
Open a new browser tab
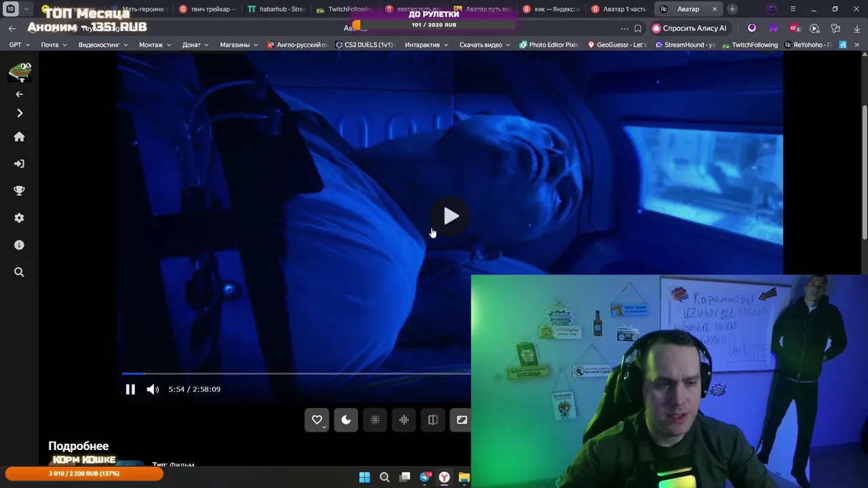tap(732, 9)
